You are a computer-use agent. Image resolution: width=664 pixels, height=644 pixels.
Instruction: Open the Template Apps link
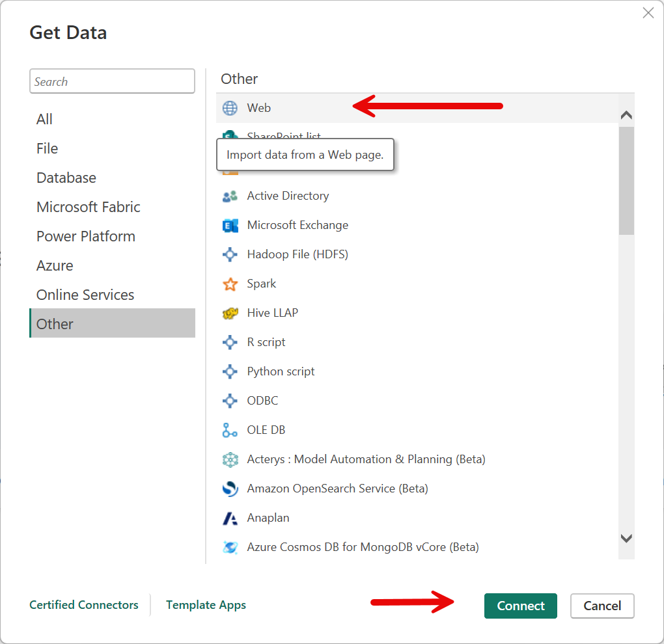point(206,605)
